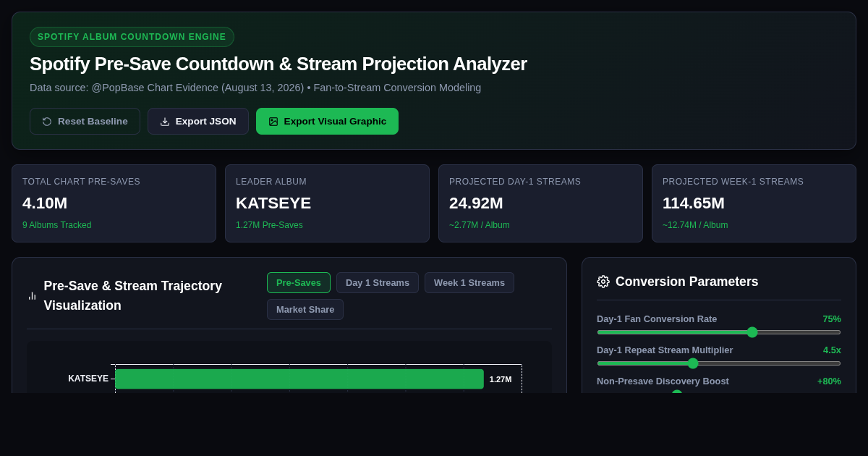Click the 4.5x multiplier value

832,350
